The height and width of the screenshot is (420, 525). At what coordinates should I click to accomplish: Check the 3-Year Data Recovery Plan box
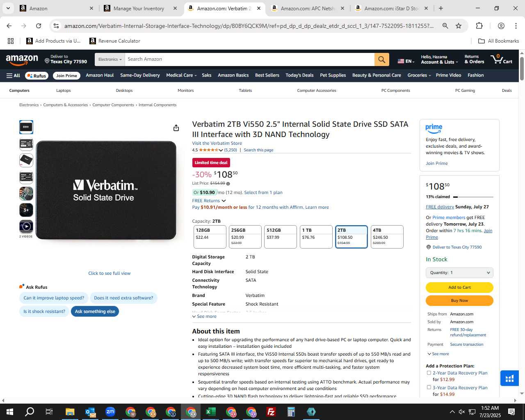pyautogui.click(x=429, y=387)
